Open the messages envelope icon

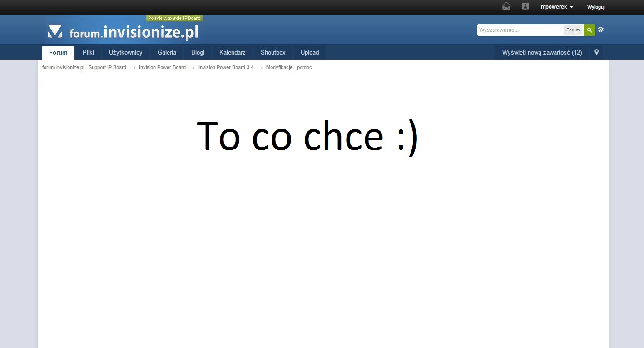click(506, 6)
